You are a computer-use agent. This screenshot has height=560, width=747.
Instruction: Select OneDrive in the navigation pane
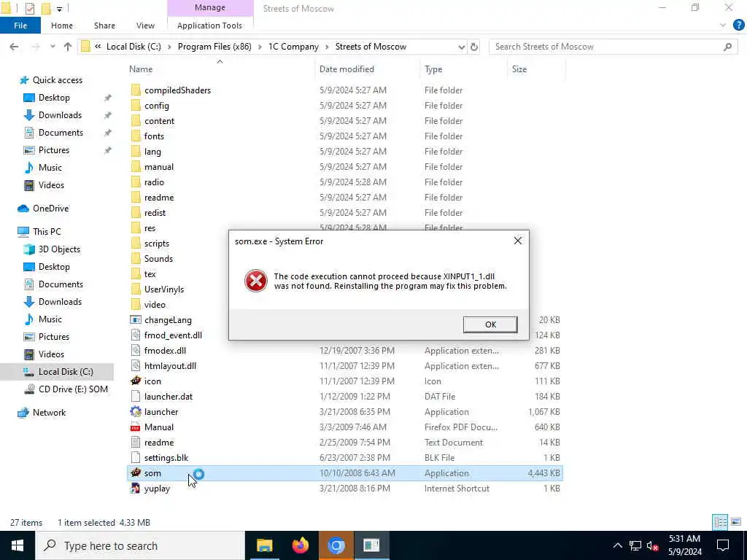point(50,208)
